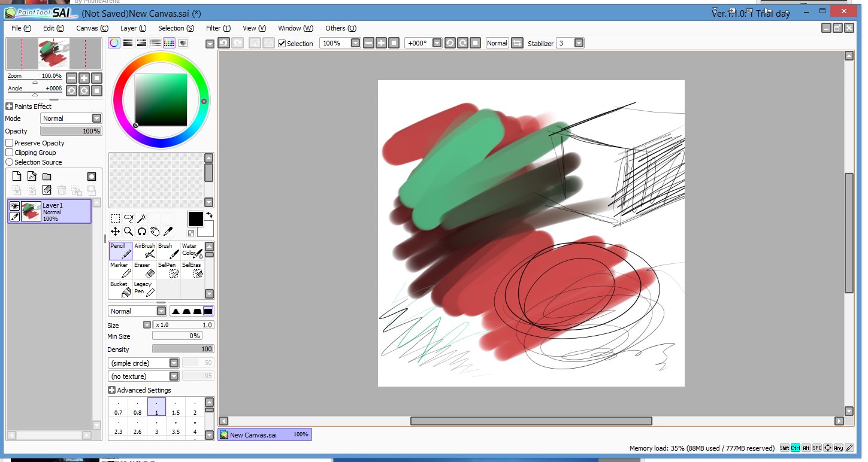Toggle the swatches panel

(169, 43)
